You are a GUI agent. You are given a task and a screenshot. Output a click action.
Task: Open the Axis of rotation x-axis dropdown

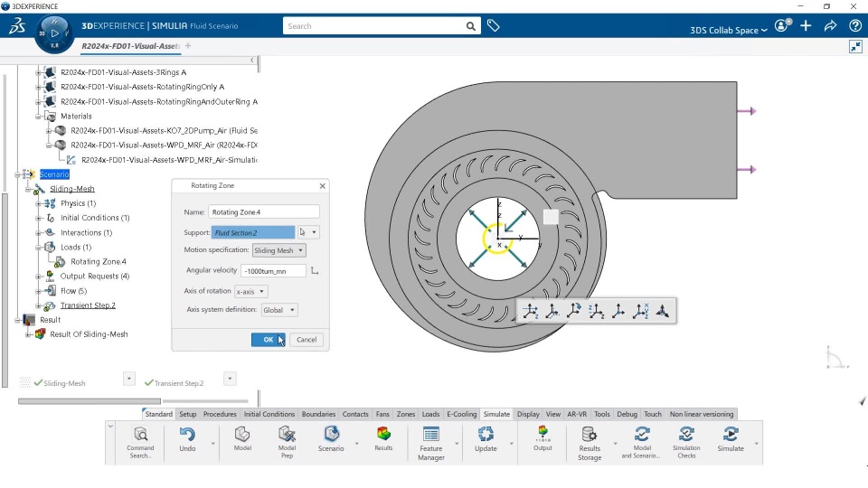coord(250,291)
